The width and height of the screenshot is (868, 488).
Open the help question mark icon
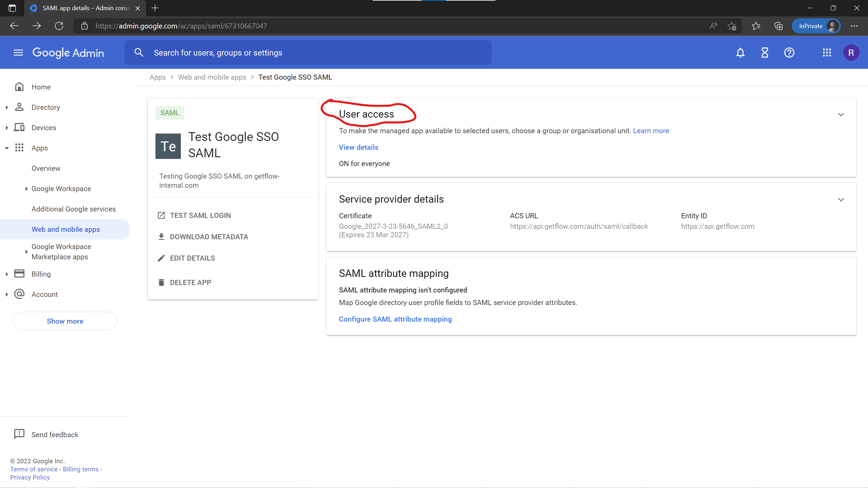[x=789, y=53]
